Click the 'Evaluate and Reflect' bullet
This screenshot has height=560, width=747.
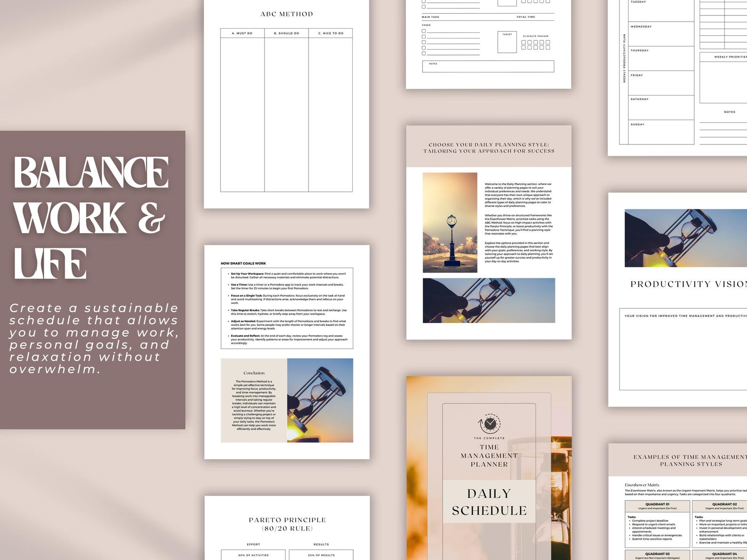[289, 339]
